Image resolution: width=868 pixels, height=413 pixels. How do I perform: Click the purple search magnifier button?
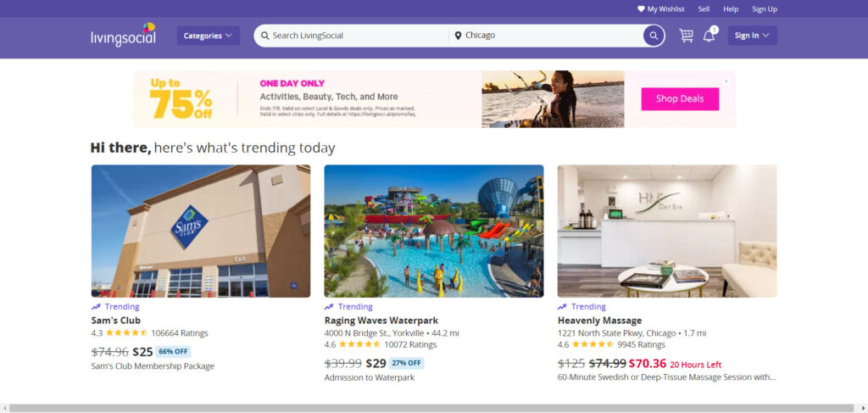(x=654, y=36)
